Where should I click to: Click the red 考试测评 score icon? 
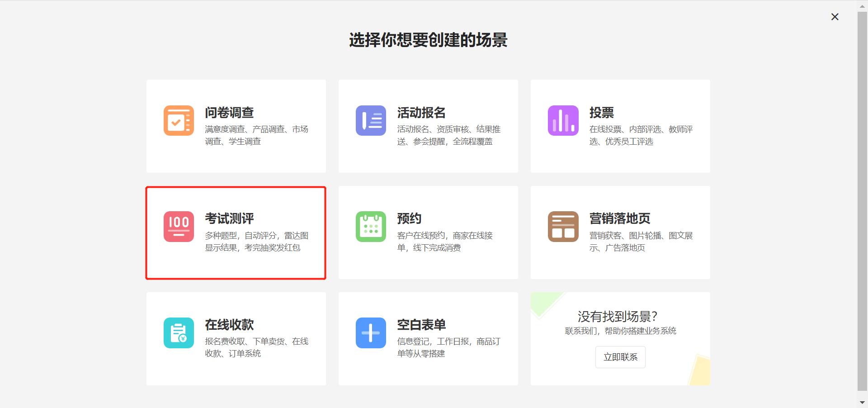tap(179, 227)
